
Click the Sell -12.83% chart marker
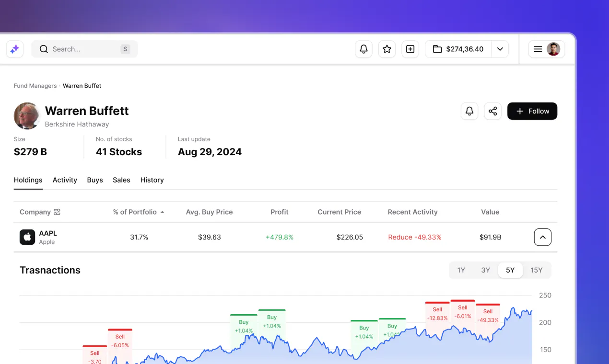(x=437, y=314)
